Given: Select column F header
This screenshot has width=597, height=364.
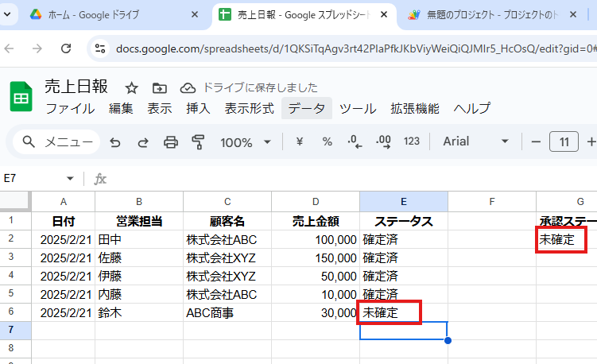Looking at the screenshot, I should (492, 202).
